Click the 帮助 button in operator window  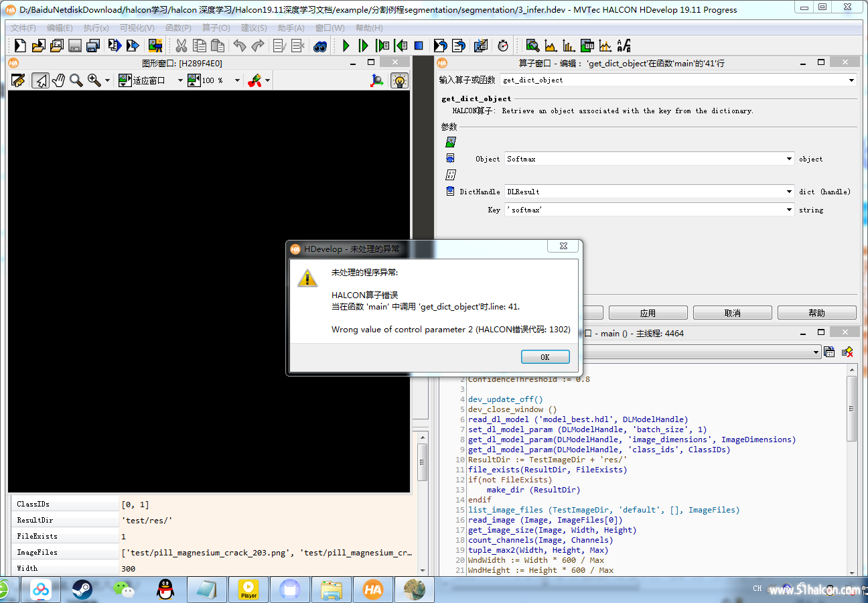[x=817, y=313]
